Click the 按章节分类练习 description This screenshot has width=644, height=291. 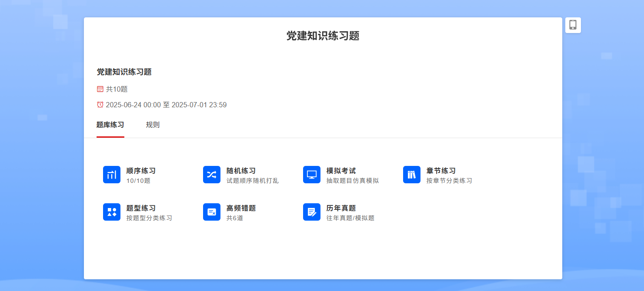[x=449, y=181]
